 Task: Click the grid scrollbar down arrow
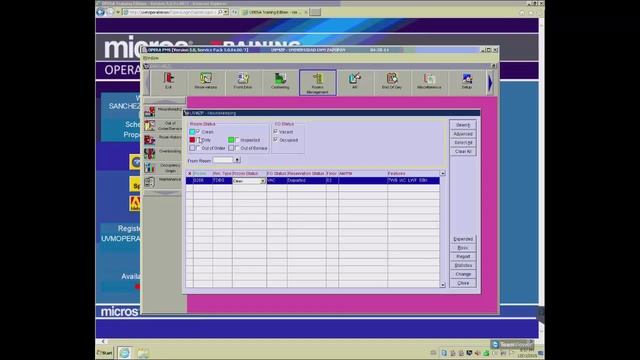(x=442, y=284)
